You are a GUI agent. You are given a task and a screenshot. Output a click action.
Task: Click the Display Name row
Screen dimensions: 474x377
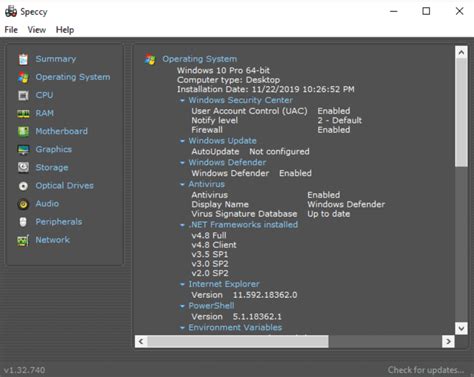click(x=288, y=204)
